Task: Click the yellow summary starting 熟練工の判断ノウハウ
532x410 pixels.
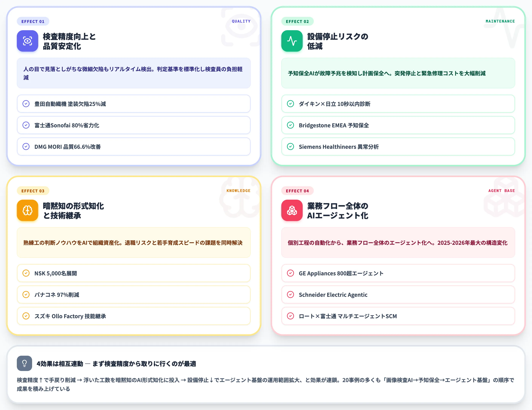Action: pos(134,242)
